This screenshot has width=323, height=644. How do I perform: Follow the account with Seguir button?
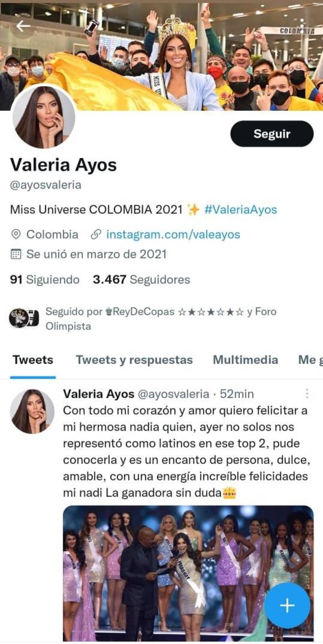272,134
